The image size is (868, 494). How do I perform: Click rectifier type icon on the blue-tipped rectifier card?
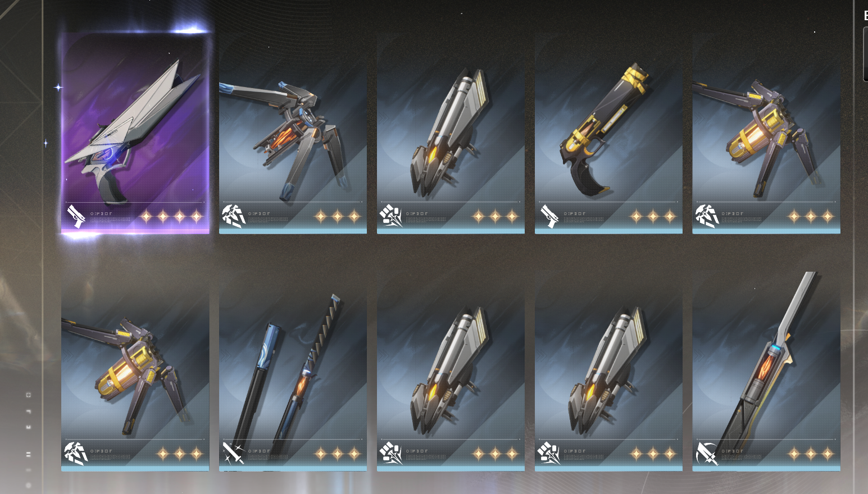point(234,216)
